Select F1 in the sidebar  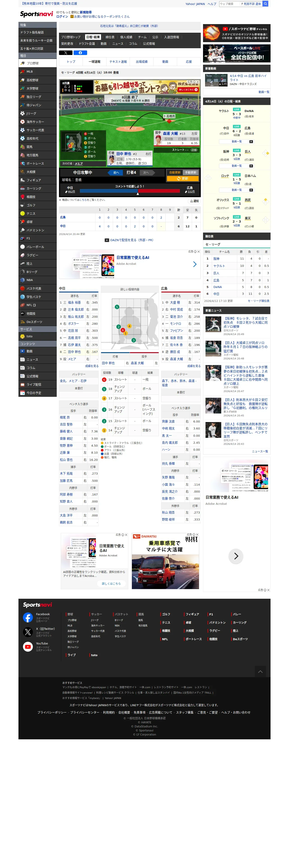tap(37, 238)
